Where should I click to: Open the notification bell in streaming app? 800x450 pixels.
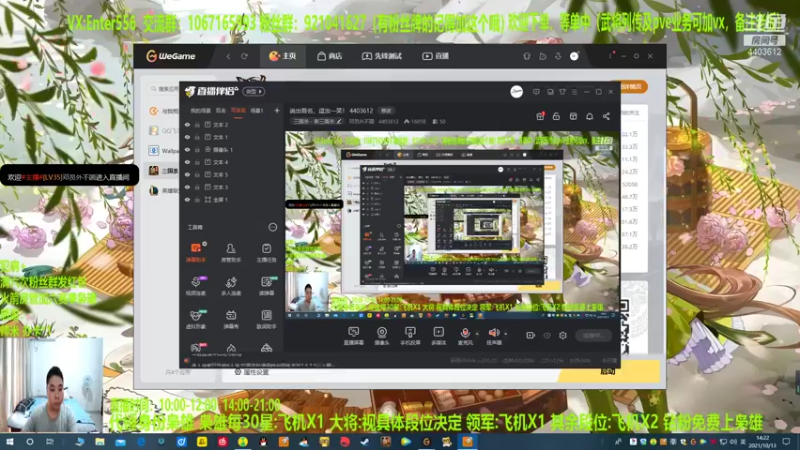589,116
